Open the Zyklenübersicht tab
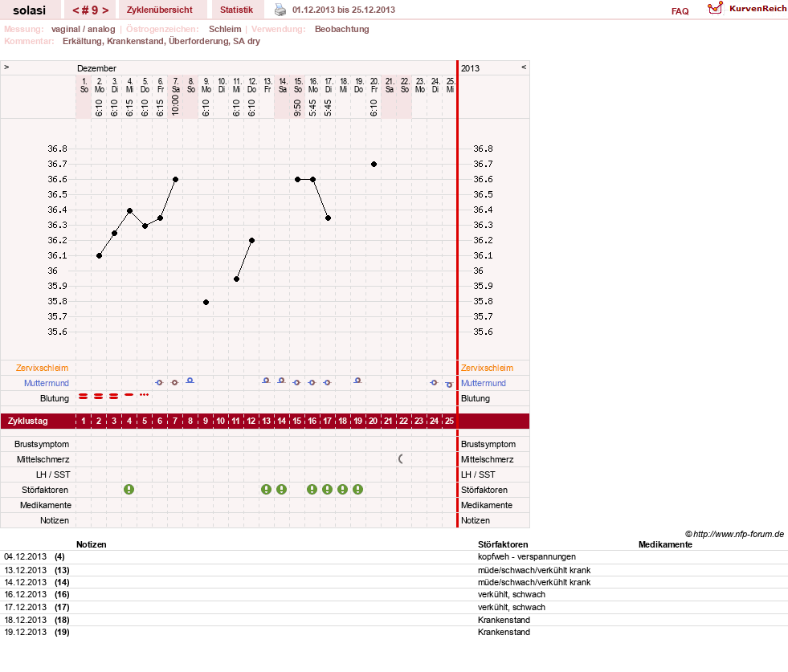788x672 pixels. (x=159, y=10)
